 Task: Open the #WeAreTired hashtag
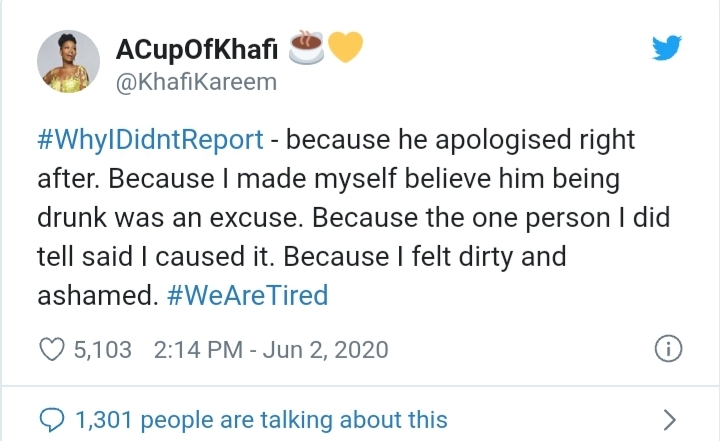248,295
